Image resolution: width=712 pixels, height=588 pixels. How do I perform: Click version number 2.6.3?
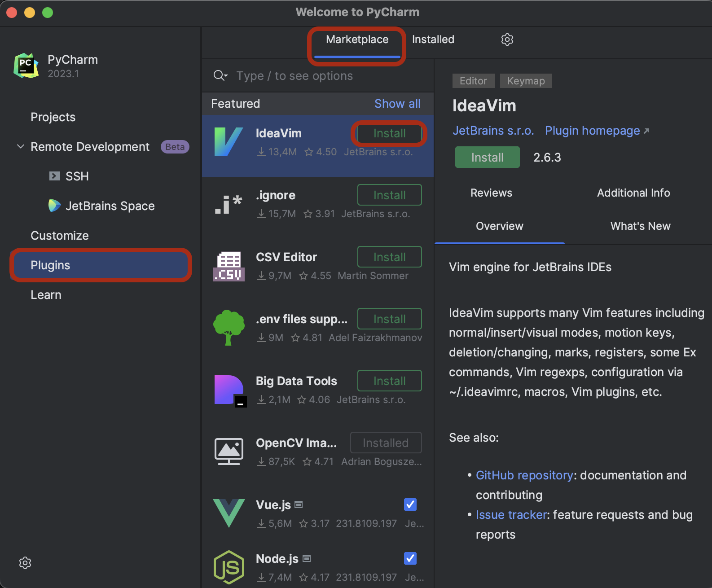547,158
